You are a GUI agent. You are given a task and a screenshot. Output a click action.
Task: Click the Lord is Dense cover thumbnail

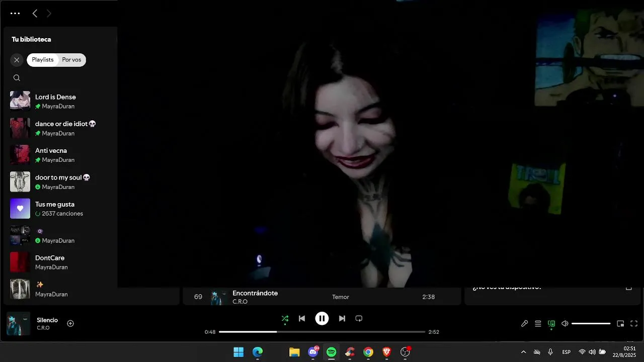coord(20,101)
